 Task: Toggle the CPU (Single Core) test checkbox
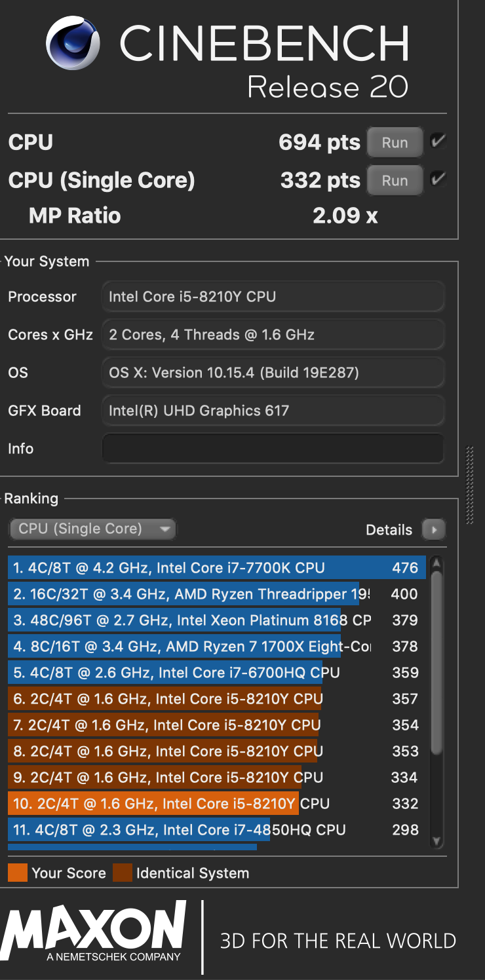(x=438, y=179)
